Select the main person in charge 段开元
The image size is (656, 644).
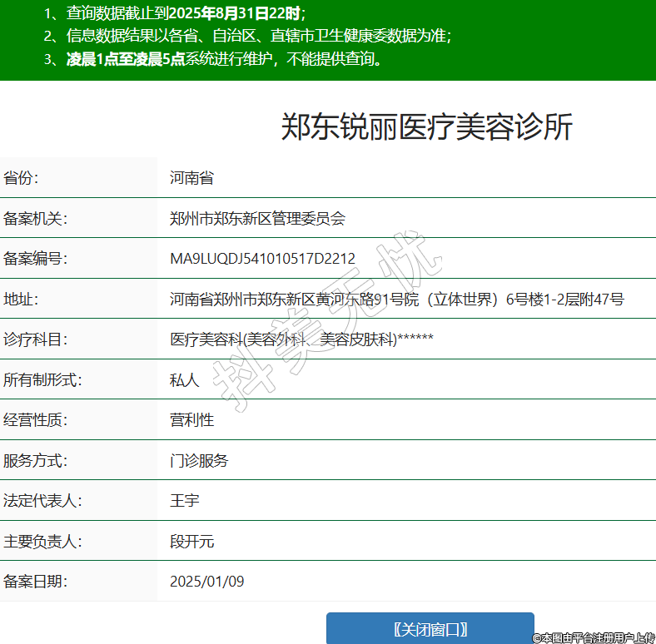tap(191, 542)
